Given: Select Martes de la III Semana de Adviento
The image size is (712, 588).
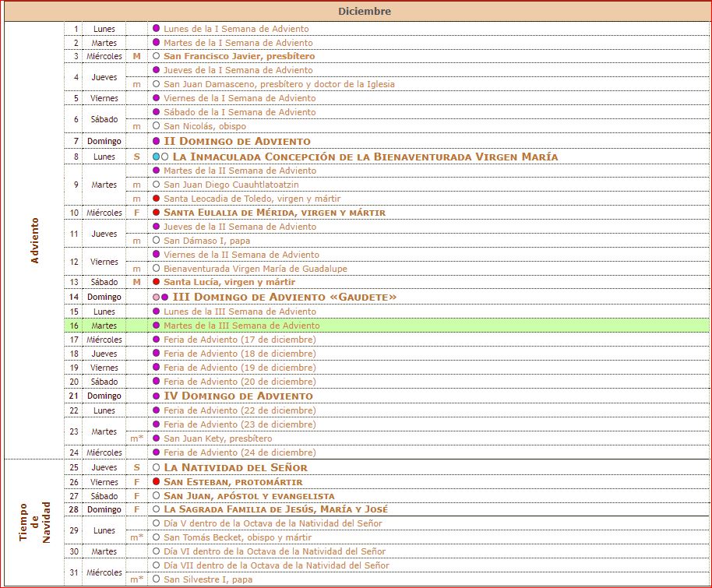Looking at the screenshot, I should [241, 326].
